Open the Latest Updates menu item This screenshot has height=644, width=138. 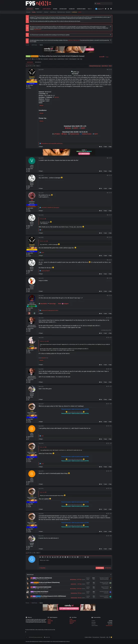coord(47,9)
